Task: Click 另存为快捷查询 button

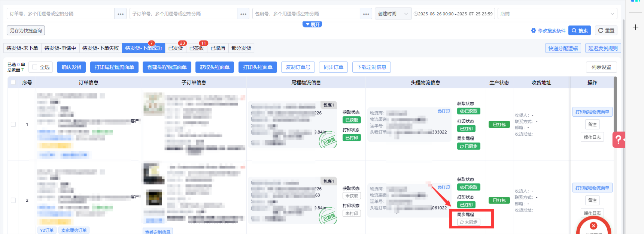Action: point(26,30)
